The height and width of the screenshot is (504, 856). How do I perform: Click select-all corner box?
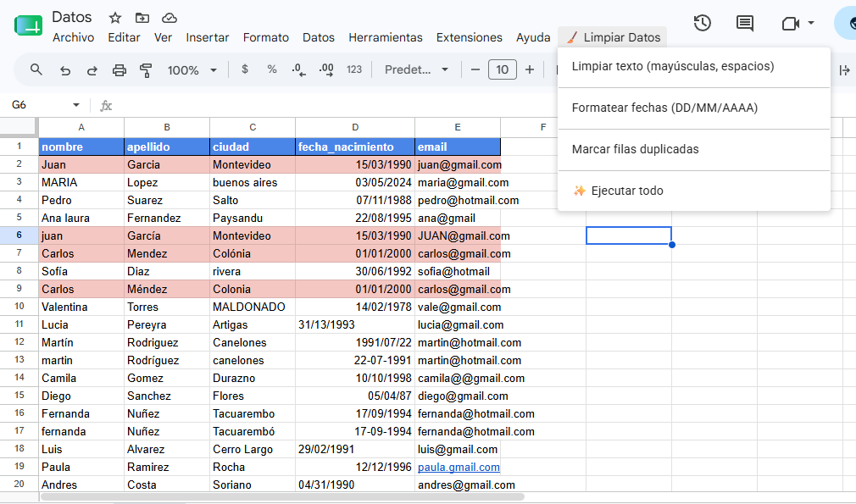coord(19,127)
